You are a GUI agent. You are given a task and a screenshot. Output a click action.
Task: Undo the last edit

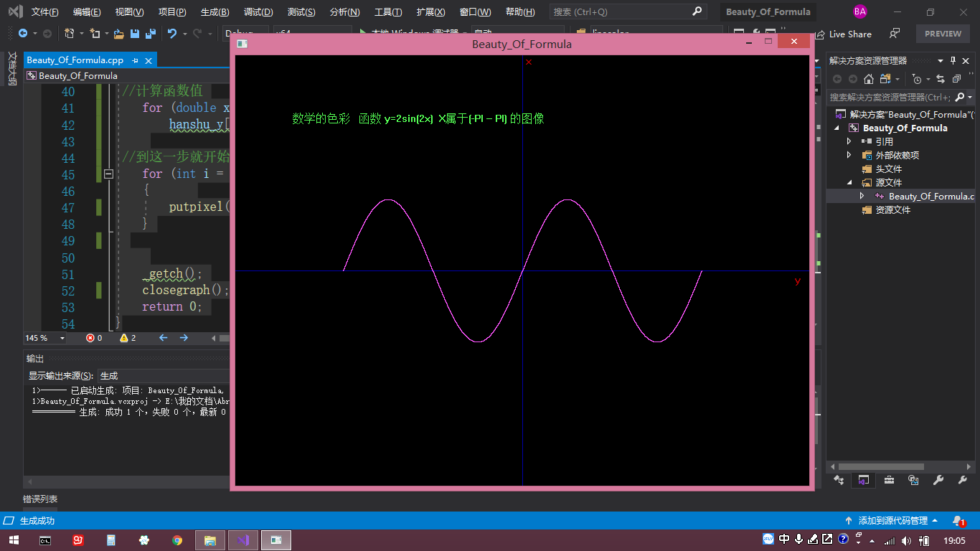[x=172, y=34]
